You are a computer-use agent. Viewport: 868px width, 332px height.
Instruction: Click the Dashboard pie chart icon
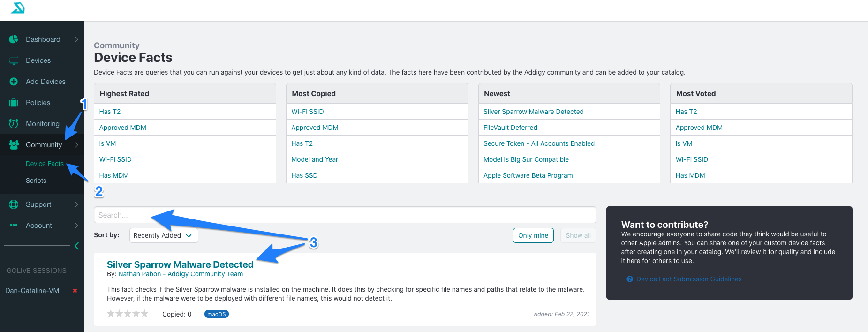pos(14,39)
